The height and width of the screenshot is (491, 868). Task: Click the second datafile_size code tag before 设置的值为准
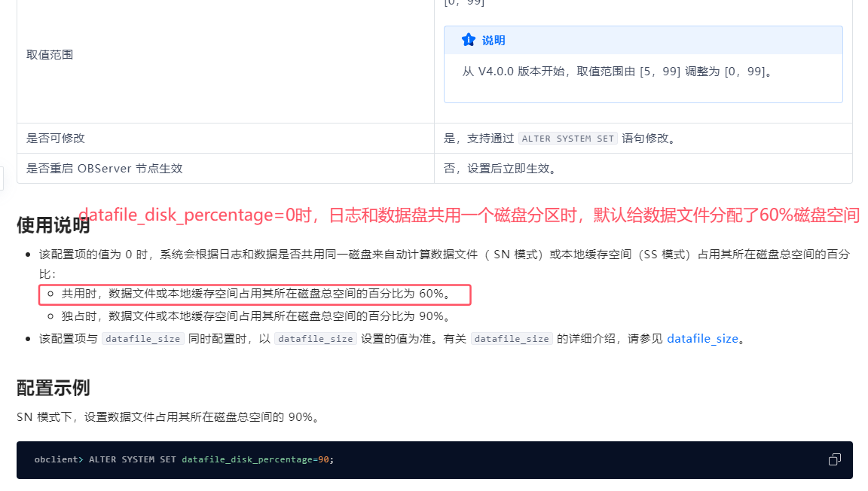(315, 339)
